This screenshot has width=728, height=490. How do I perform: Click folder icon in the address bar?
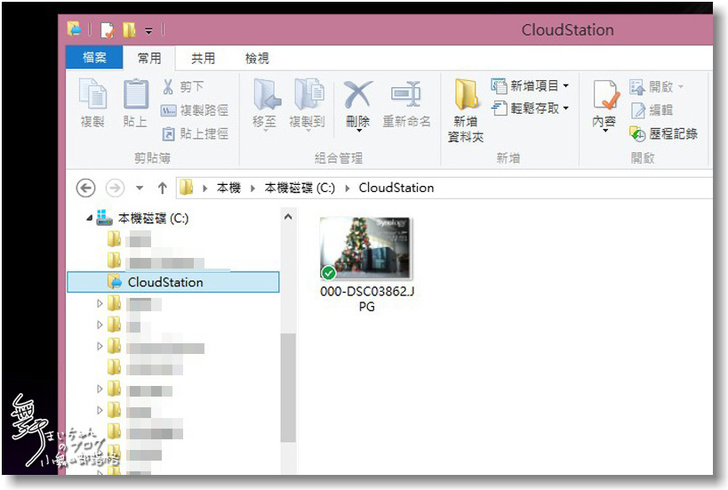pyautogui.click(x=186, y=188)
